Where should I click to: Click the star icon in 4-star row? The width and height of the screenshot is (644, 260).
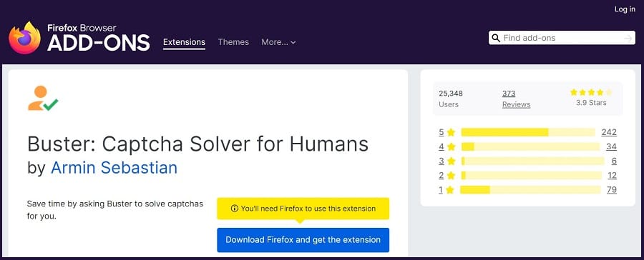(x=452, y=147)
